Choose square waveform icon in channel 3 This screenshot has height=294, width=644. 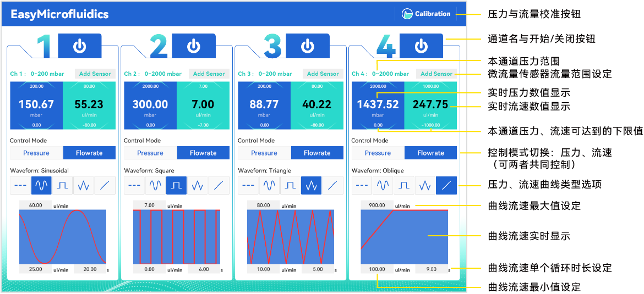(x=291, y=185)
